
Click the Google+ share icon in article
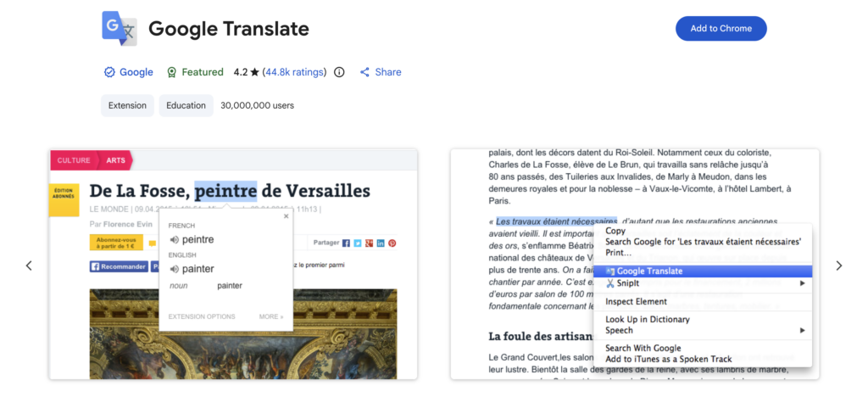(369, 243)
